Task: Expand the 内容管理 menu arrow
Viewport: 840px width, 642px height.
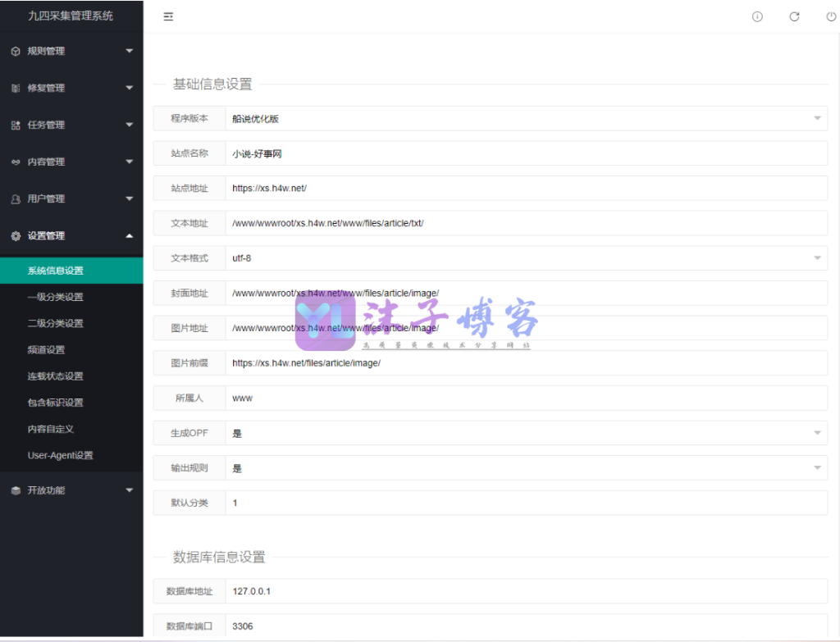Action: [129, 162]
